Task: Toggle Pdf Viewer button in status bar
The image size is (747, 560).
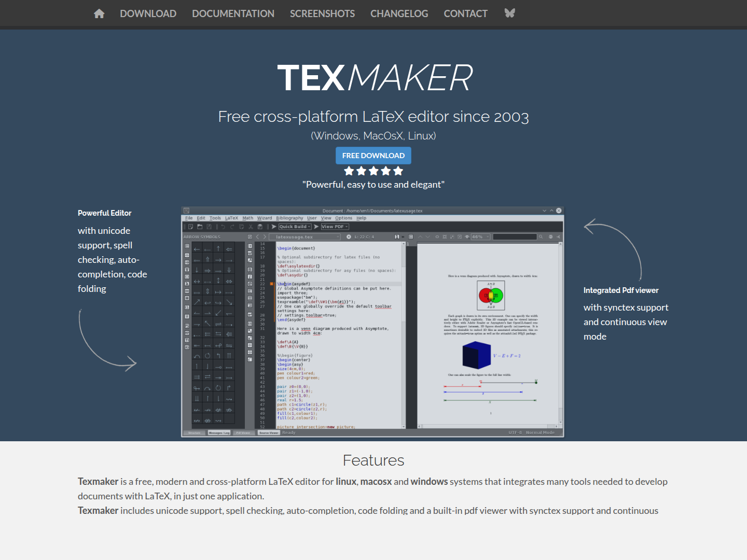Action: [x=243, y=432]
